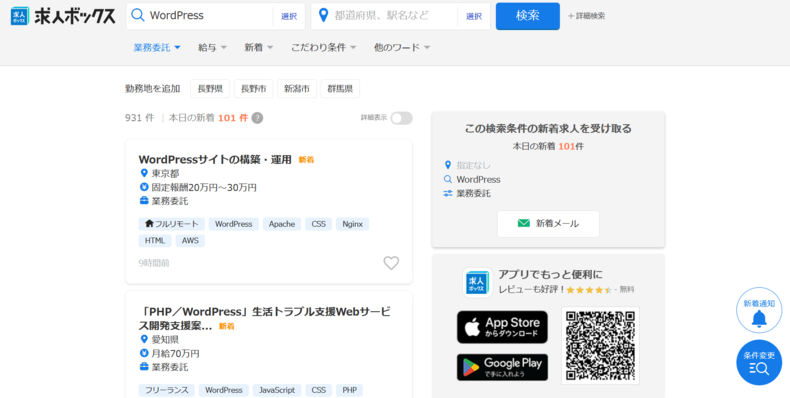Click the blue 検索 button

[x=528, y=16]
